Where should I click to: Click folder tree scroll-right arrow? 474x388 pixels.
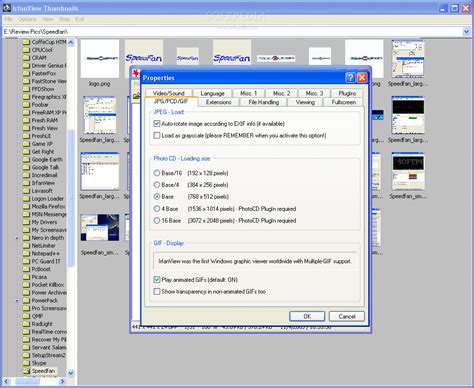click(62, 381)
